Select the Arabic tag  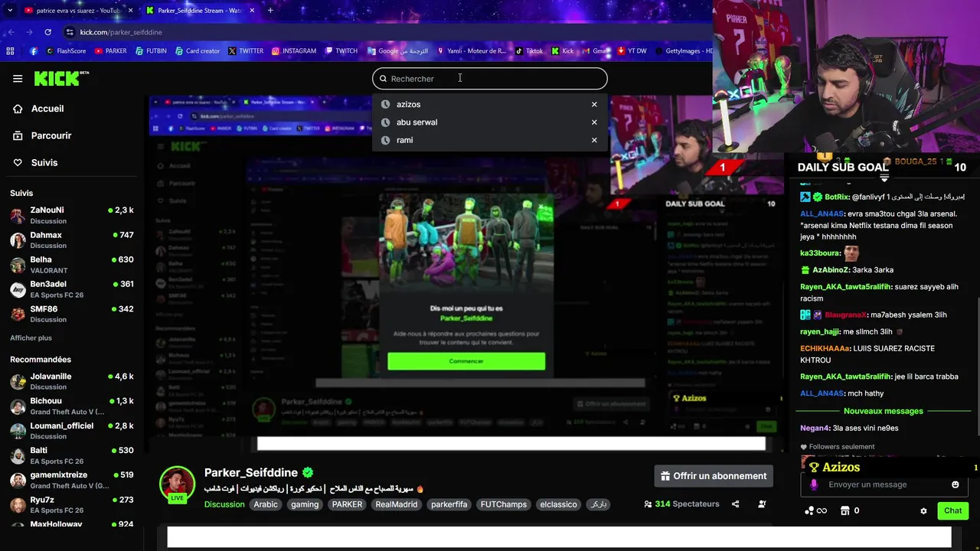pos(266,504)
